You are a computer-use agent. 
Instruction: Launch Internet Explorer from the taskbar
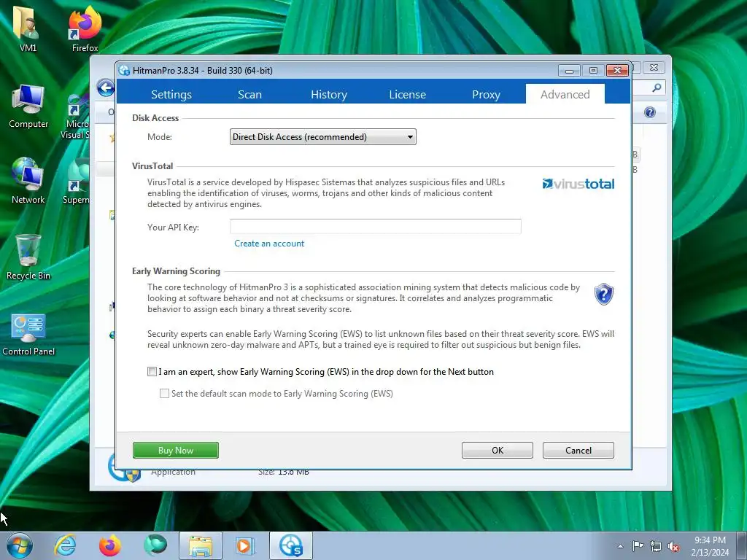tap(65, 545)
